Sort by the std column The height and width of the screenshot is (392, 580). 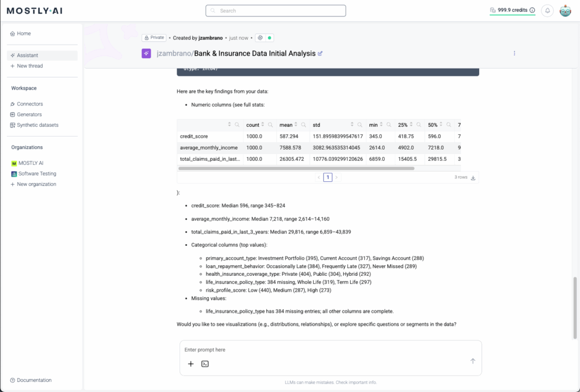[352, 125]
